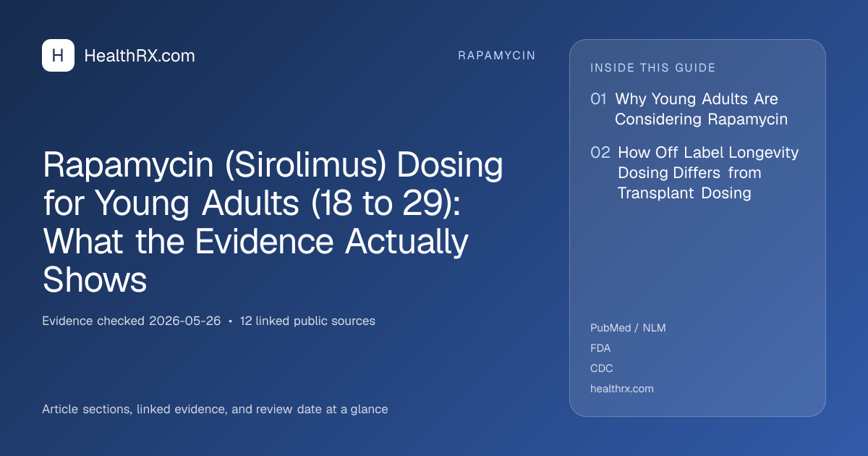
Task: Click the 'CDC' source entry
Action: pos(602,368)
